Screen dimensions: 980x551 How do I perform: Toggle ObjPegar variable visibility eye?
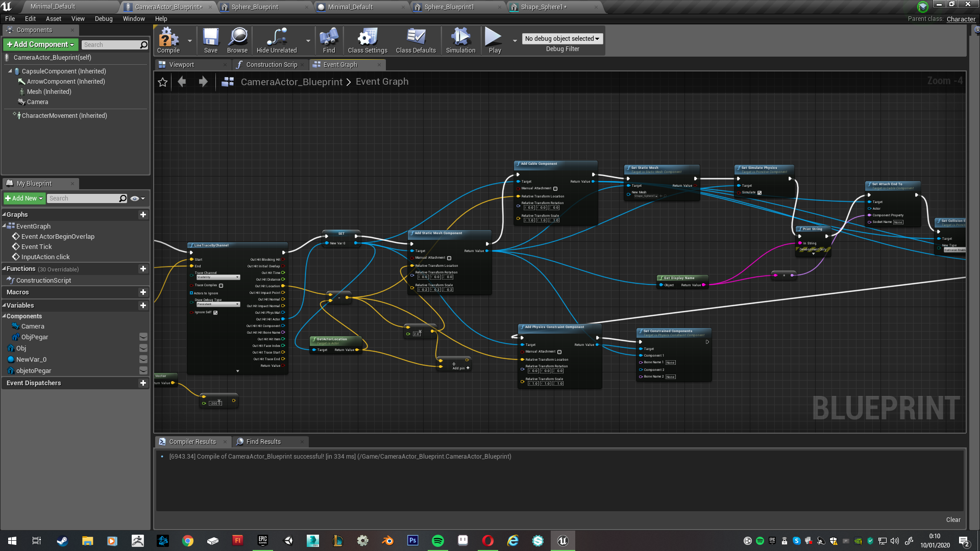pos(143,337)
